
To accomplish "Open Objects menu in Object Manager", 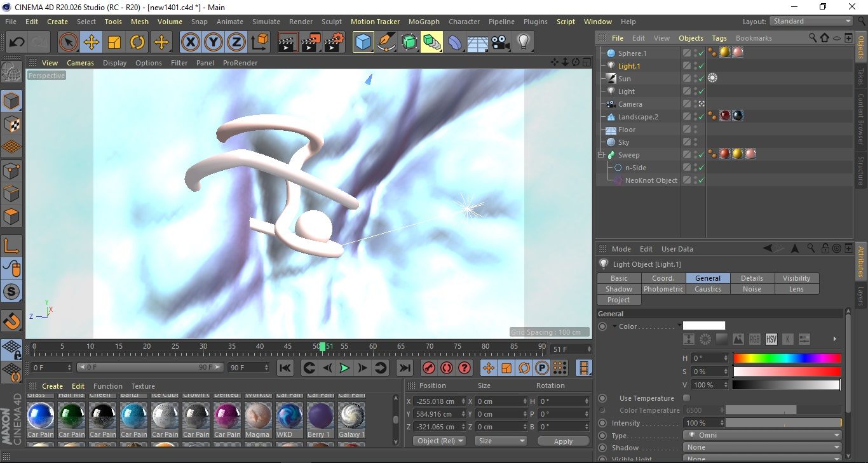I will tap(691, 38).
